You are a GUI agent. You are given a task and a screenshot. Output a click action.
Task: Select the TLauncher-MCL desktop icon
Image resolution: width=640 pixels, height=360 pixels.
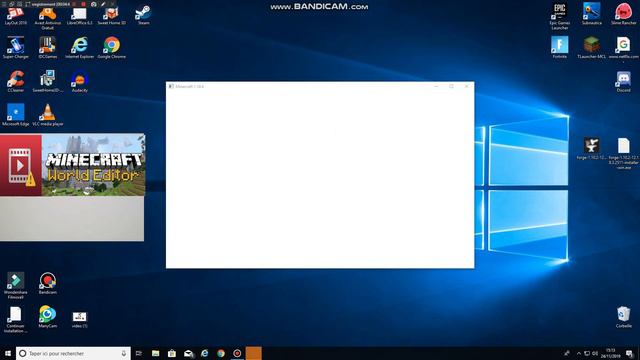coord(591,47)
